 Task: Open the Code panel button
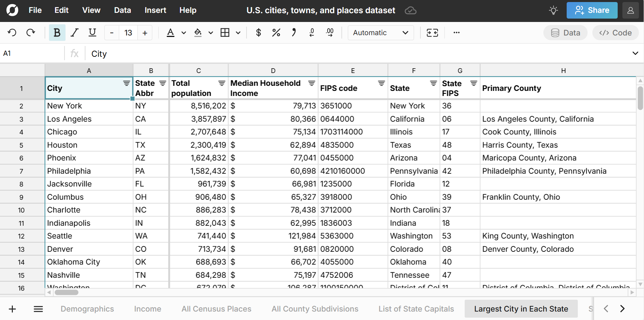[x=615, y=33]
